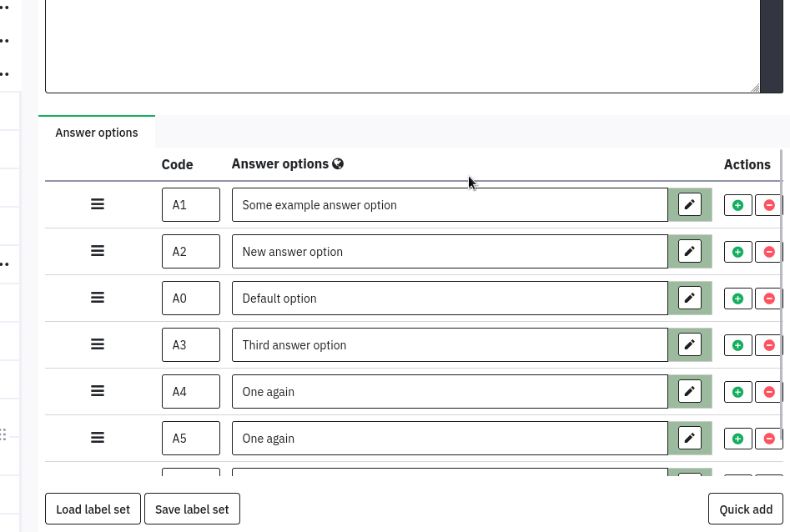The height and width of the screenshot is (532, 790).
Task: Open the Quick add dialog
Action: click(746, 509)
